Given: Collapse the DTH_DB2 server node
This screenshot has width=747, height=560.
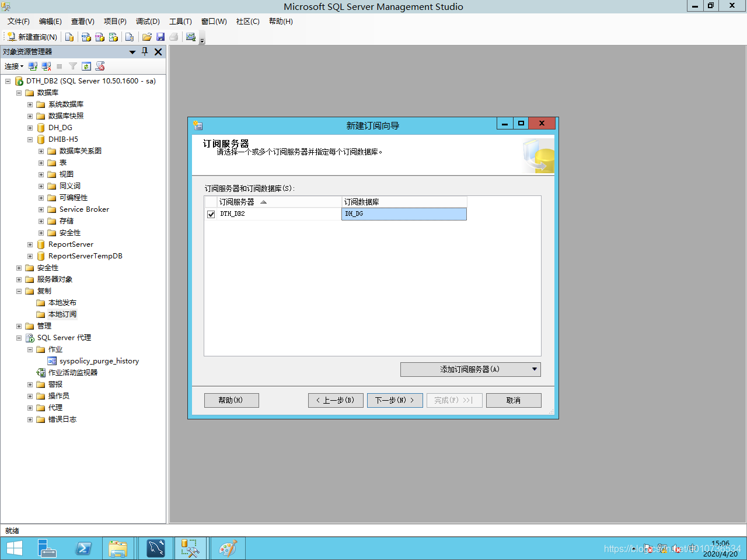Looking at the screenshot, I should click(x=8, y=81).
